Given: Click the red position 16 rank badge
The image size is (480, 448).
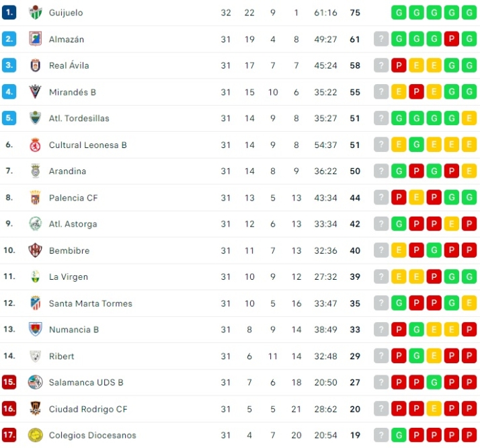Looking at the screenshot, I should 9,409.
